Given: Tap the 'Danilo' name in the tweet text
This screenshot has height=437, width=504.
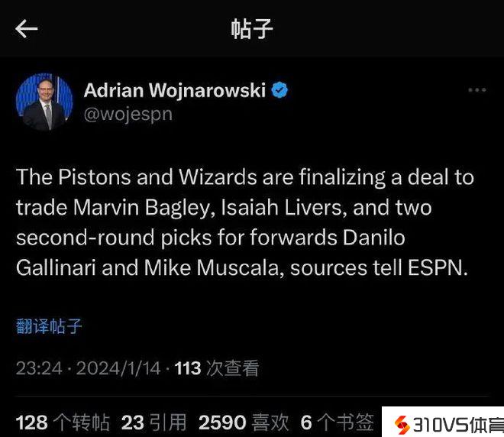Looking at the screenshot, I should tap(373, 238).
